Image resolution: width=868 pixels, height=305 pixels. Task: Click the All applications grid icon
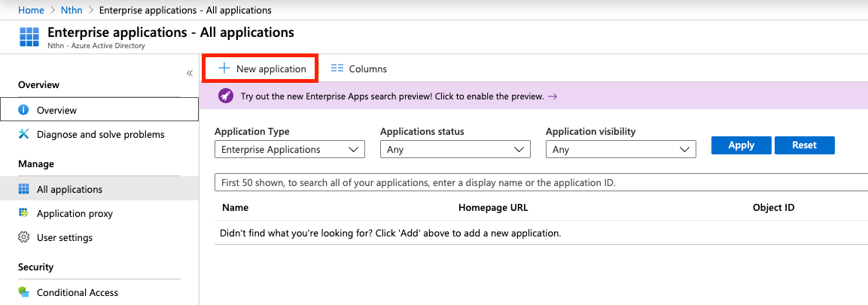(x=23, y=189)
